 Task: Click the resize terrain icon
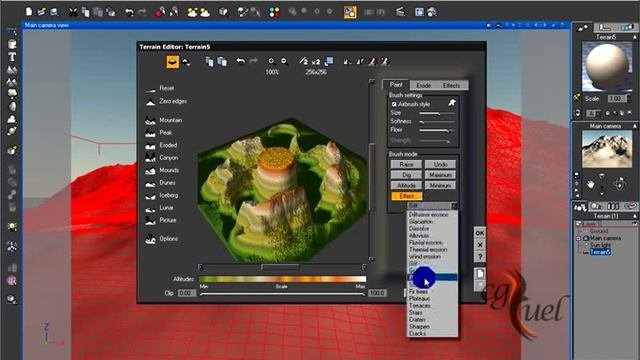[329, 61]
